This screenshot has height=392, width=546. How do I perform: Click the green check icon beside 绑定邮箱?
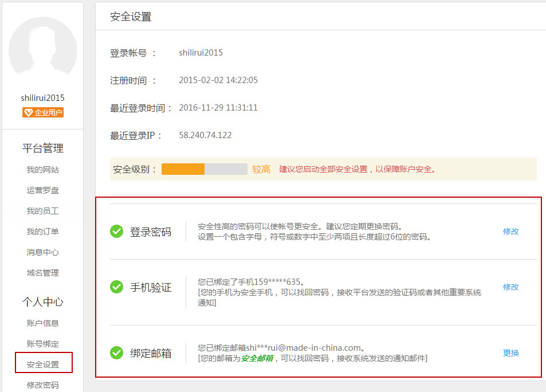[x=116, y=352]
